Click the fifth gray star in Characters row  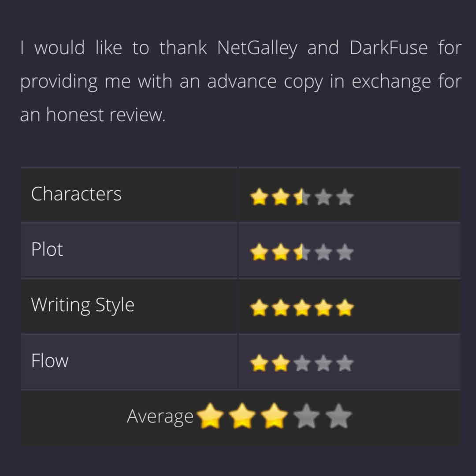(x=345, y=197)
